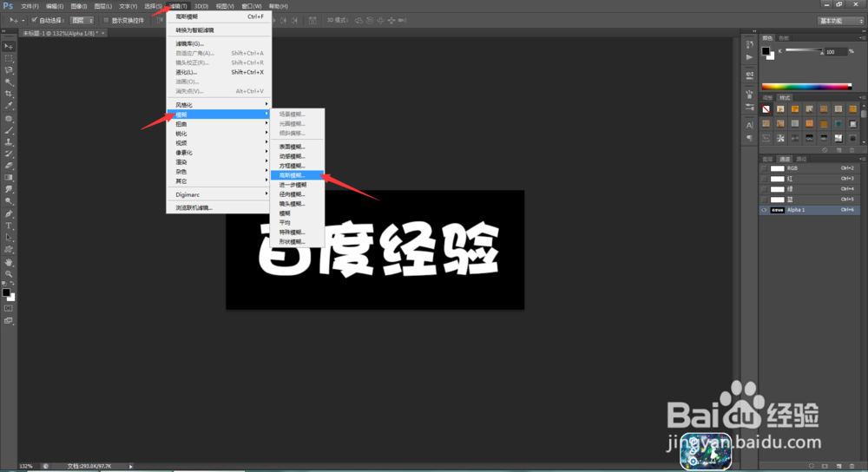868x472 pixels.
Task: Toggle Quick Mask mode icon
Action: (x=9, y=308)
